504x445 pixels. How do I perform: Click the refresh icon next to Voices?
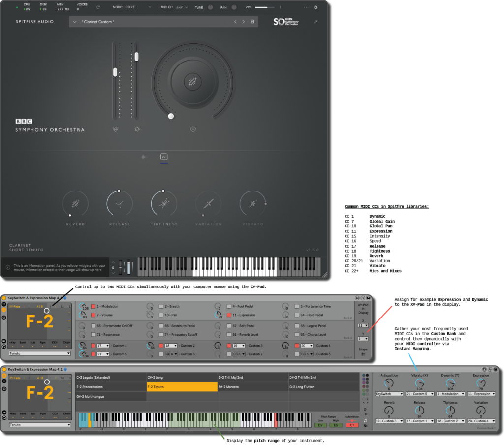[98, 7]
